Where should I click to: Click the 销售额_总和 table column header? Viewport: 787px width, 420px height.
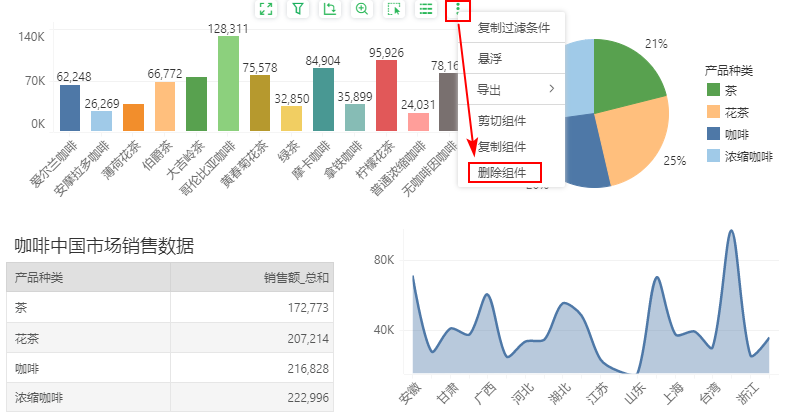pyautogui.click(x=252, y=277)
